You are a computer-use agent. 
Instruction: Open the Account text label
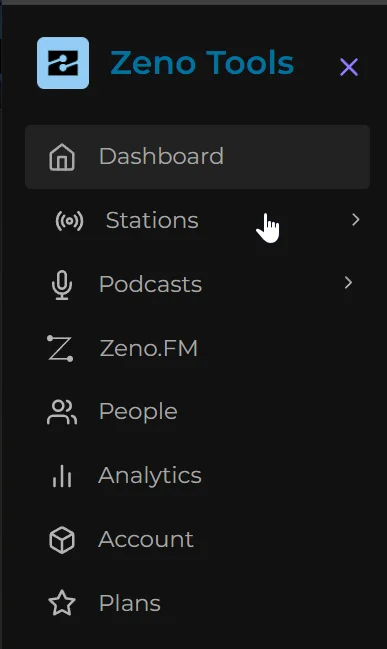pos(146,539)
